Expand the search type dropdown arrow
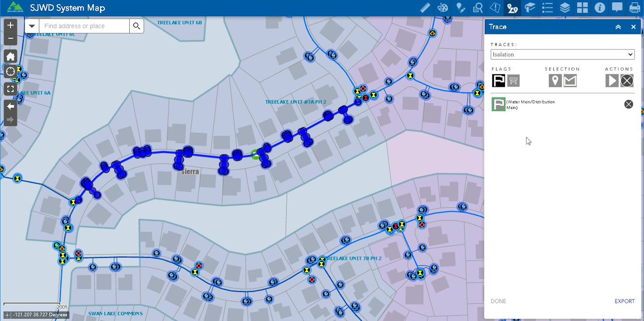This screenshot has width=644, height=321. (x=31, y=26)
